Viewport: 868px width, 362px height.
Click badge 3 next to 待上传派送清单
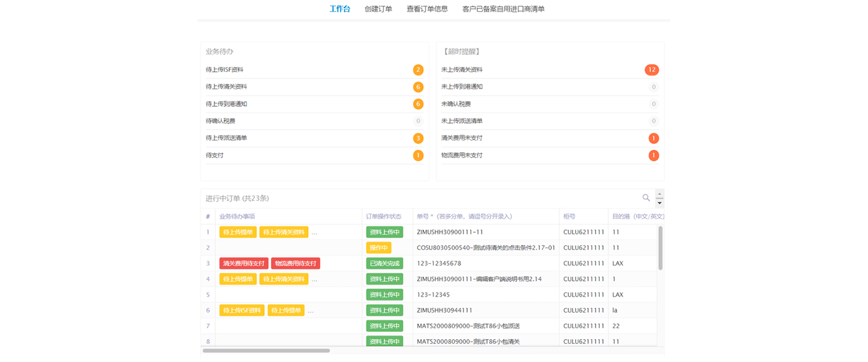[x=418, y=138]
